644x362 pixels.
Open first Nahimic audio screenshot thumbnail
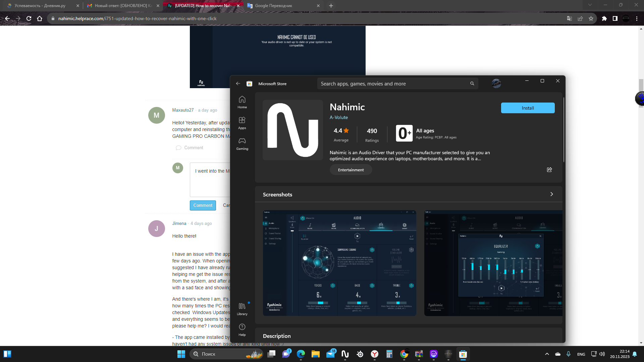coord(339,263)
